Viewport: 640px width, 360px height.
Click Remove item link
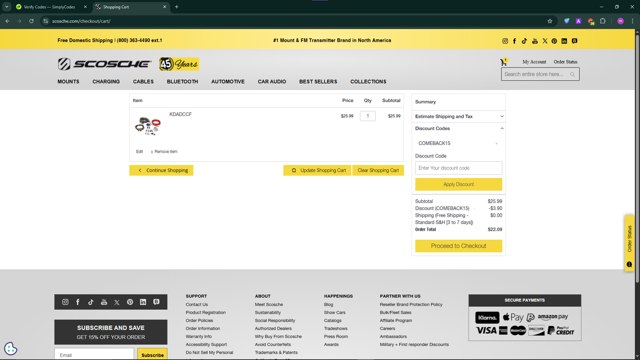(164, 151)
